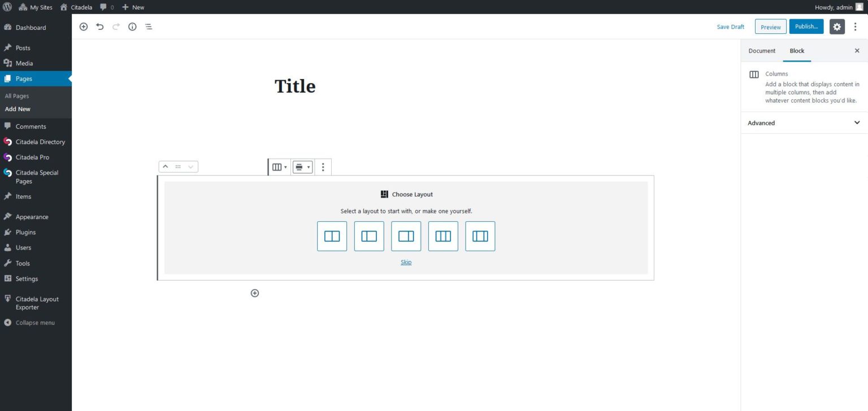Pick the 66/33 columns layout
Viewport: 868px width, 411px height.
(406, 236)
